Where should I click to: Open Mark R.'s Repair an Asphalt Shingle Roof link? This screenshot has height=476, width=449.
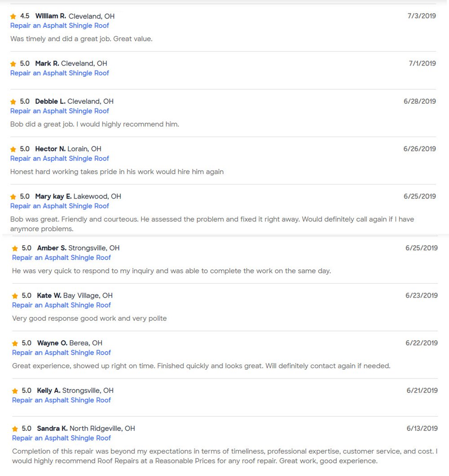(x=60, y=73)
